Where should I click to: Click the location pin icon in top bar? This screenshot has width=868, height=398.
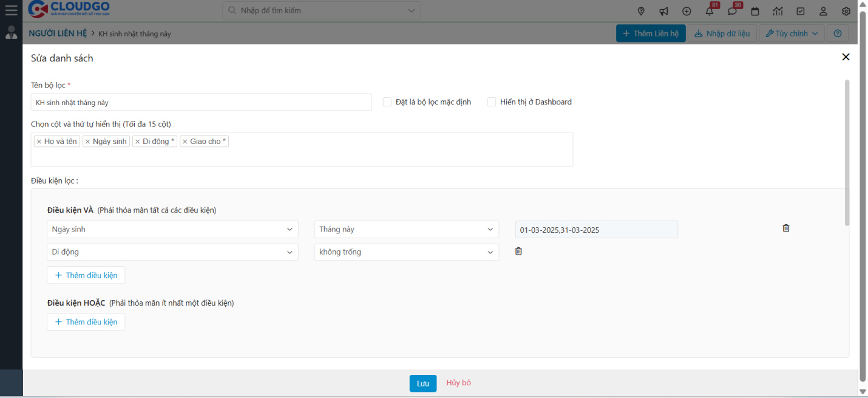(641, 11)
